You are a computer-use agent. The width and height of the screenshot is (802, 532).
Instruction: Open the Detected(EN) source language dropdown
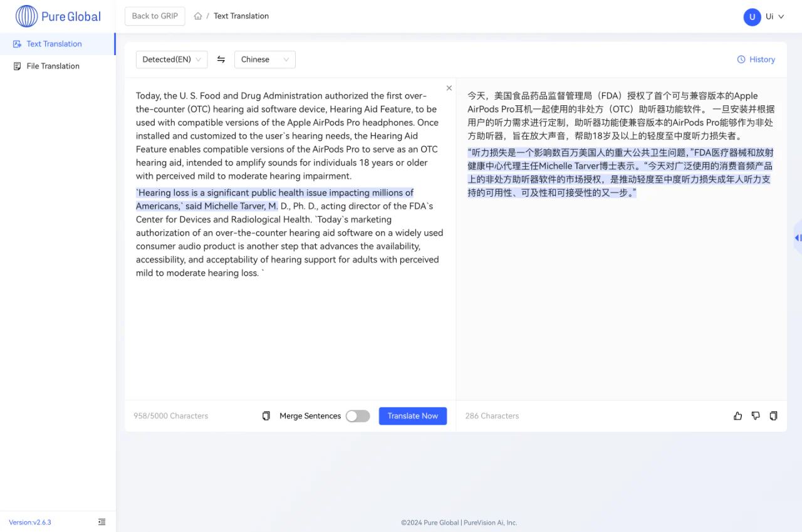coord(172,60)
